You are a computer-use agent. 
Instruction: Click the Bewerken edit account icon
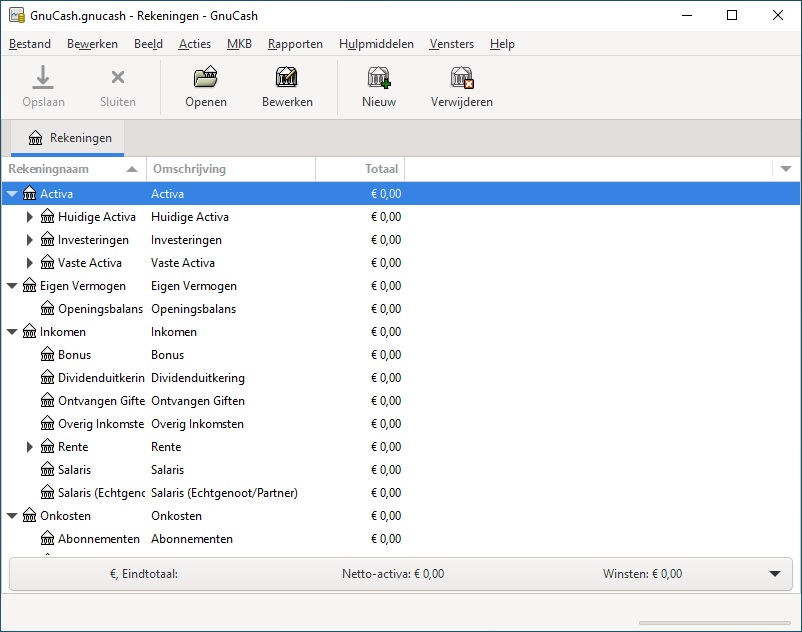click(287, 78)
